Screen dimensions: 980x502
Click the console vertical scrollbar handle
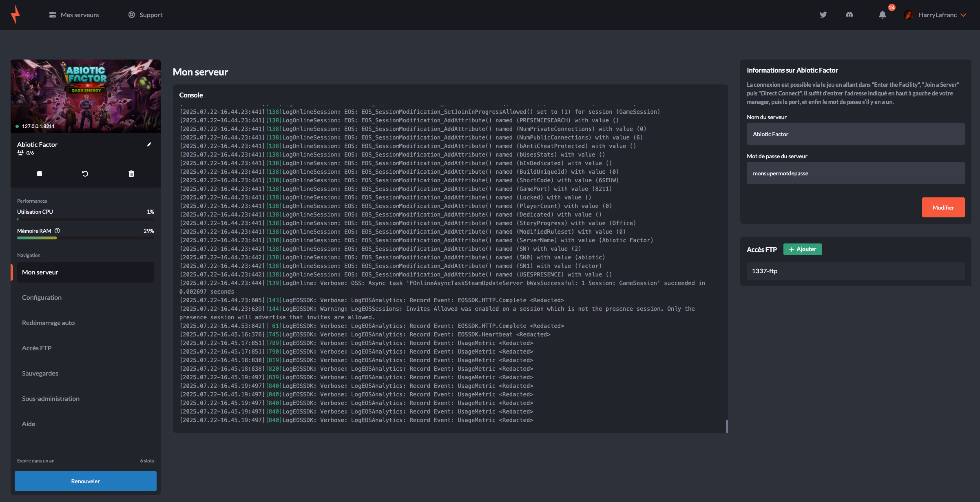727,426
